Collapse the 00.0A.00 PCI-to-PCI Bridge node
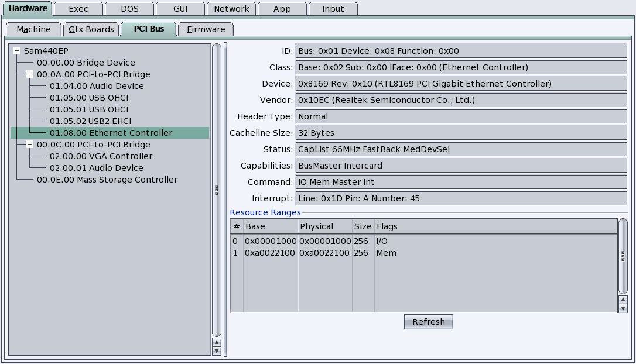 [29, 74]
